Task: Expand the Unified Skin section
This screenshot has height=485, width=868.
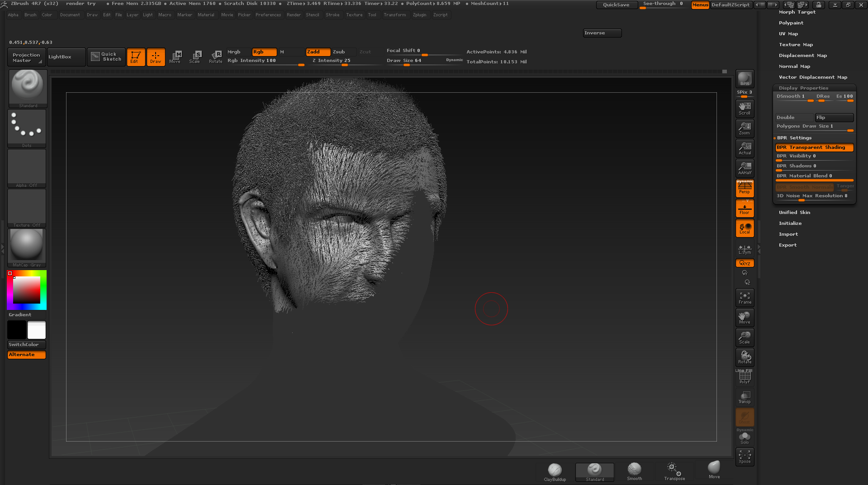Action: 794,213
